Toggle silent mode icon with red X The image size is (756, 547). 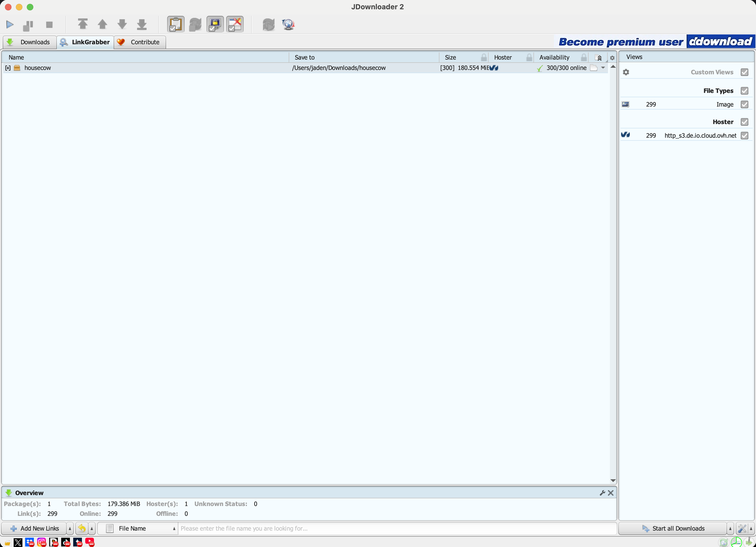click(x=235, y=24)
